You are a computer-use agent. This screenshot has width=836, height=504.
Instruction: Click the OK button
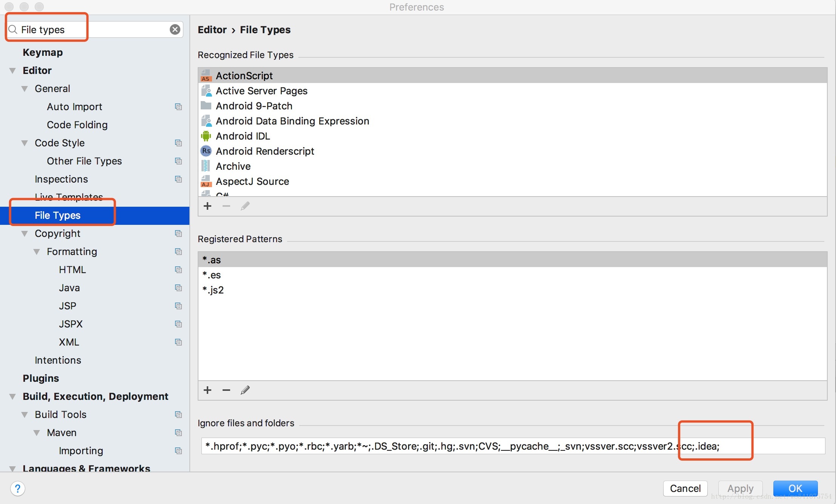pyautogui.click(x=795, y=489)
